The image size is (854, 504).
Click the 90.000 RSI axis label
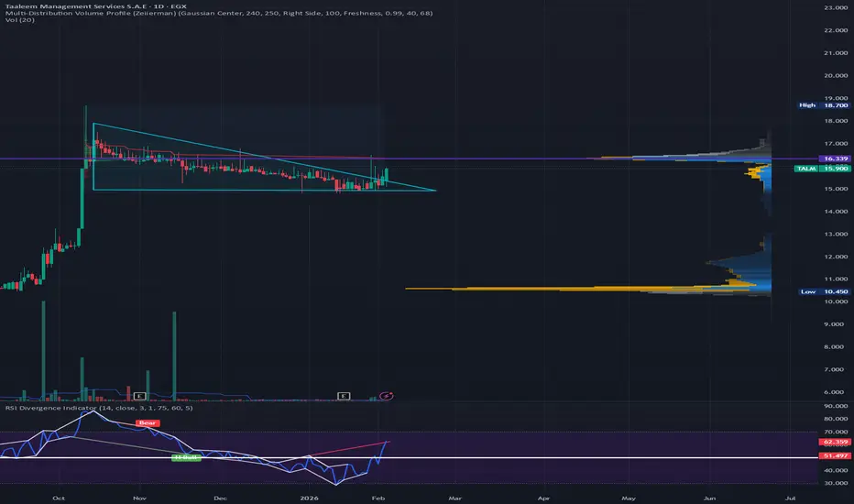point(836,406)
